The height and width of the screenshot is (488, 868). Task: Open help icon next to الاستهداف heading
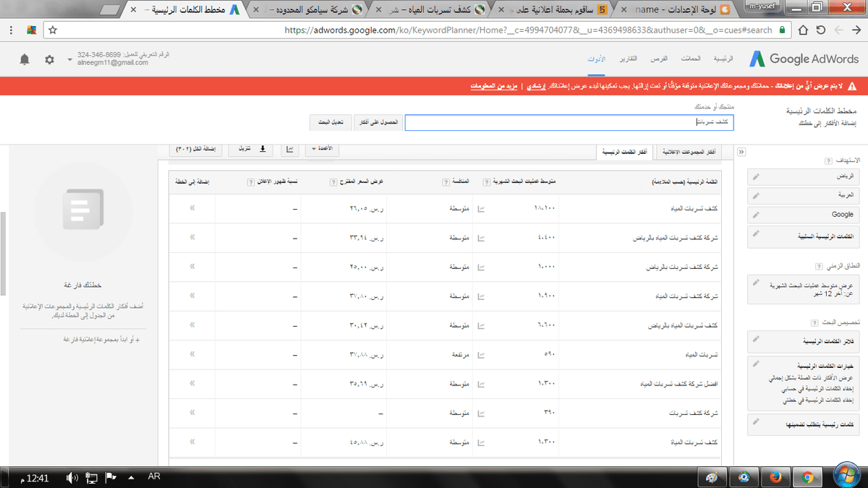click(x=828, y=160)
